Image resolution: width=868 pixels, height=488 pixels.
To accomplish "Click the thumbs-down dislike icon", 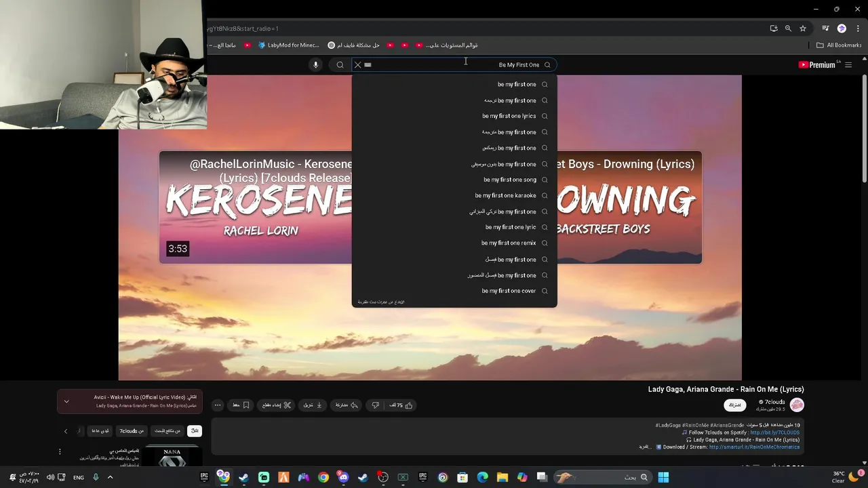I will click(x=376, y=405).
